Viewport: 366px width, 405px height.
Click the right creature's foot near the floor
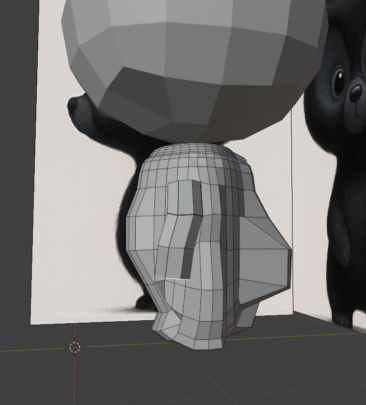click(x=343, y=321)
